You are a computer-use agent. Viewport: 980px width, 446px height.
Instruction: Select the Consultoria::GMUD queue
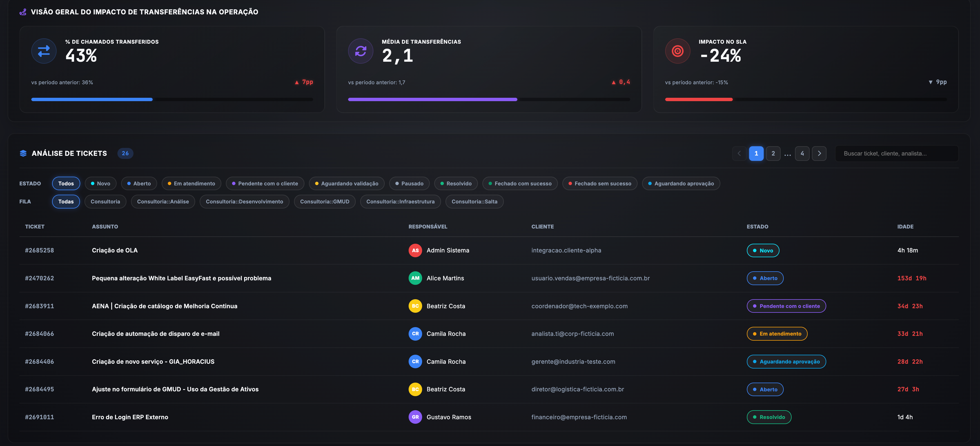tap(324, 202)
